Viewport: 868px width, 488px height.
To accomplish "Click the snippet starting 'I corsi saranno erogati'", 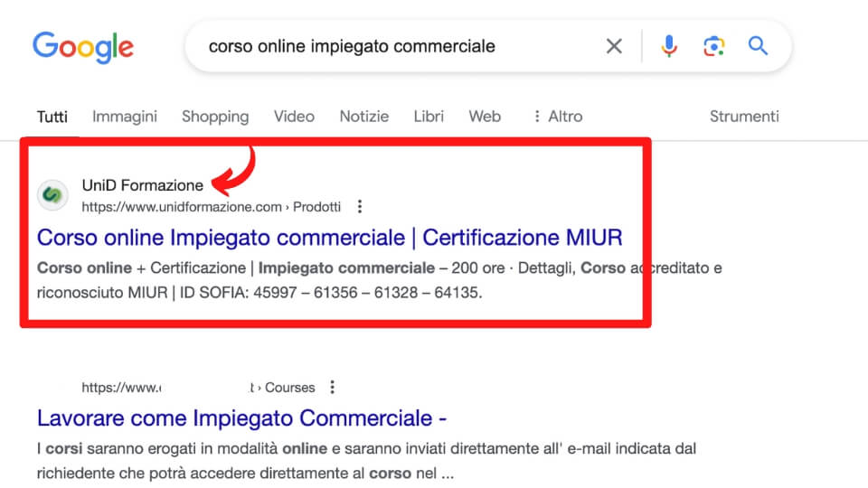I will (366, 461).
